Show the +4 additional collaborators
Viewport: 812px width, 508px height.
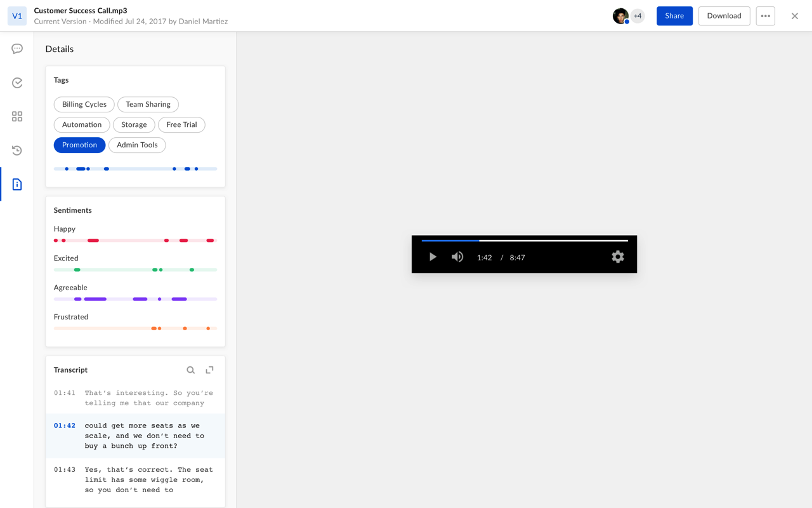coord(638,16)
